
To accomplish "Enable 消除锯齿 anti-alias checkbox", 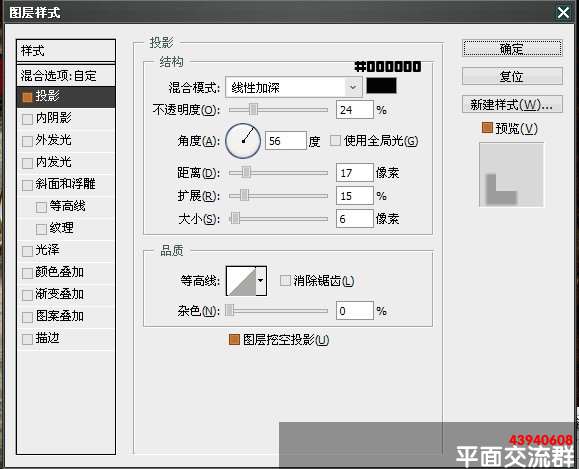I will coord(285,281).
